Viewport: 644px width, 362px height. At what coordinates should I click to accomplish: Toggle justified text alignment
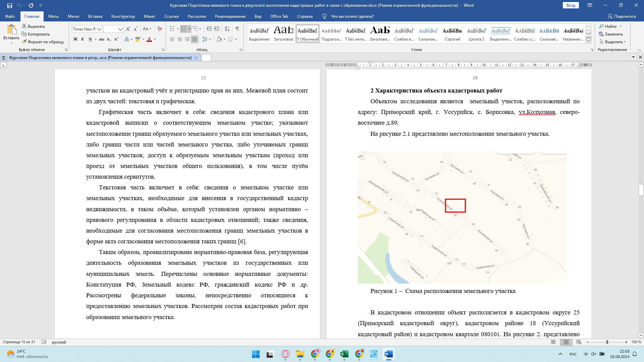195,39
